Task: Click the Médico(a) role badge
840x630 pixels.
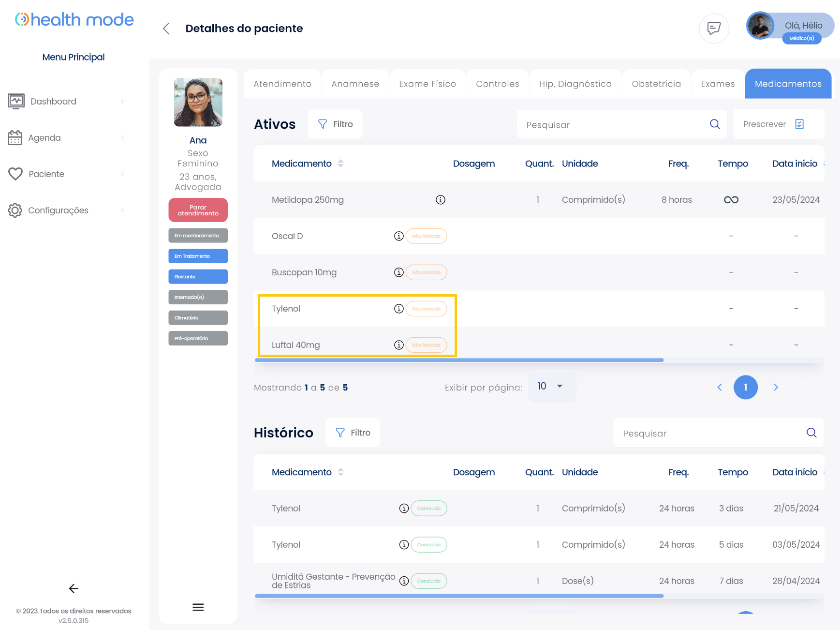Action: (x=802, y=38)
